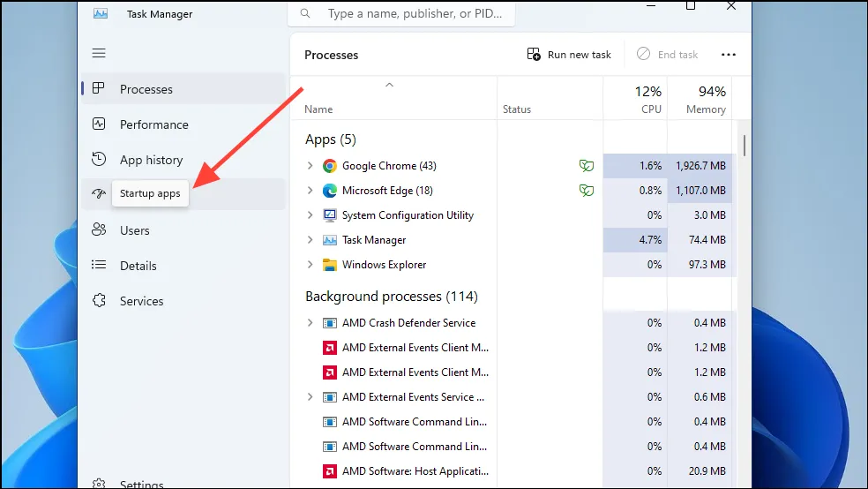This screenshot has height=489, width=868.
Task: Open the three-dot more options menu
Action: coord(728,55)
